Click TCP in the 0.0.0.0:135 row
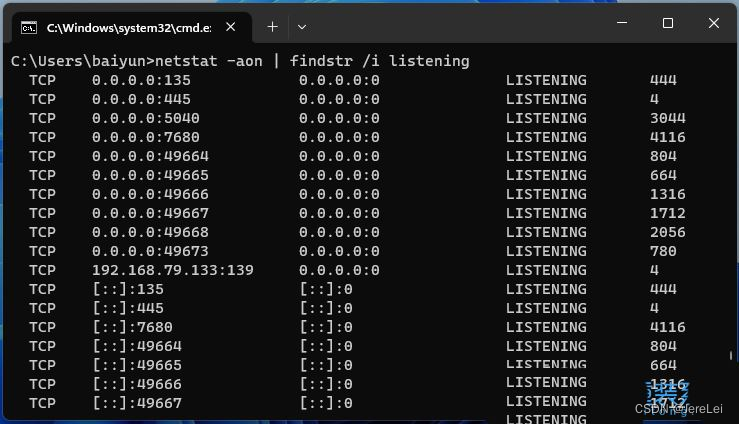The width and height of the screenshot is (739, 424). (x=42, y=80)
